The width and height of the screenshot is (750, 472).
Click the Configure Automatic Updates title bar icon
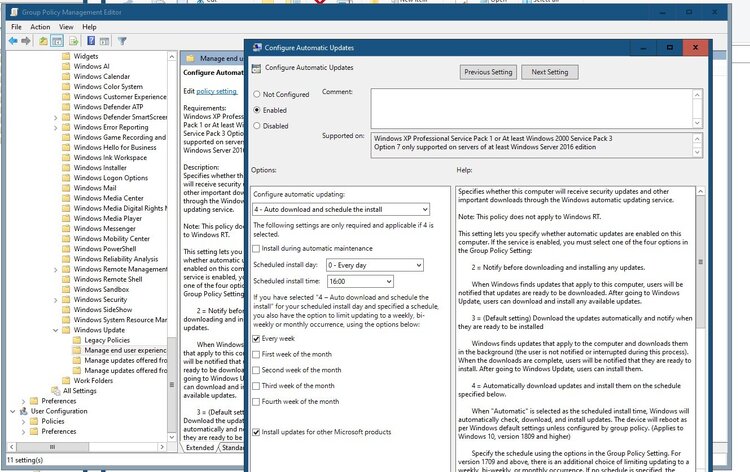[x=257, y=47]
